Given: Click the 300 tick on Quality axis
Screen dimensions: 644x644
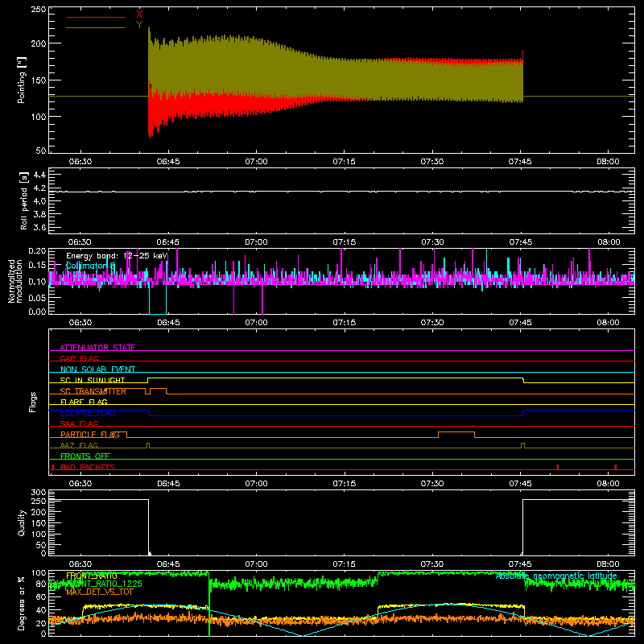Looking at the screenshot, I should pos(38,493).
